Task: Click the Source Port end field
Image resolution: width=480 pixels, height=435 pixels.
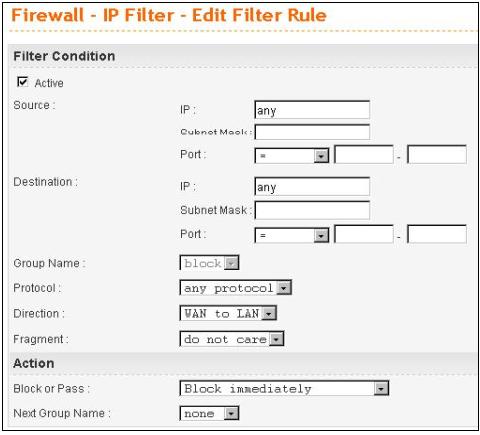Action: [437, 154]
